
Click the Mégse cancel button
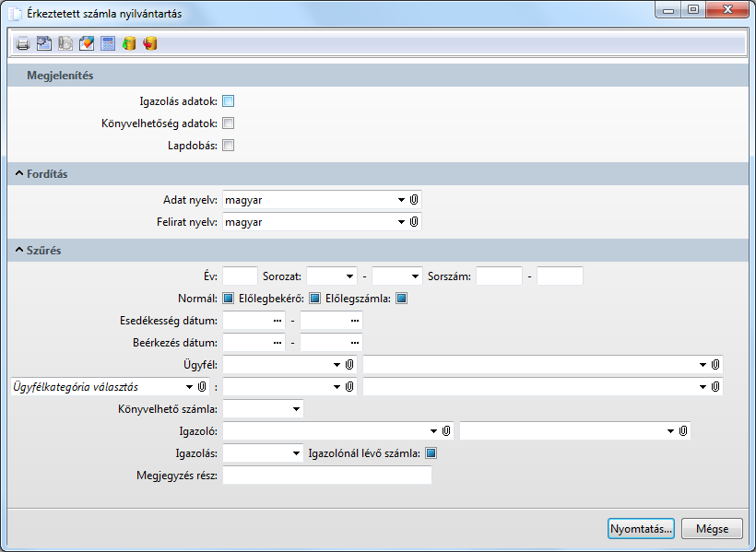(x=712, y=529)
